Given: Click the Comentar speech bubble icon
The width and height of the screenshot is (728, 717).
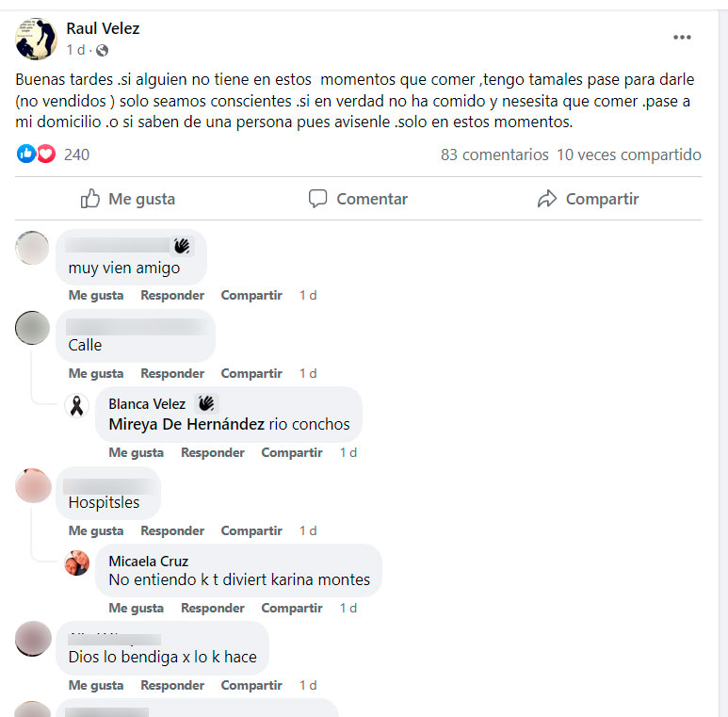Looking at the screenshot, I should [318, 198].
